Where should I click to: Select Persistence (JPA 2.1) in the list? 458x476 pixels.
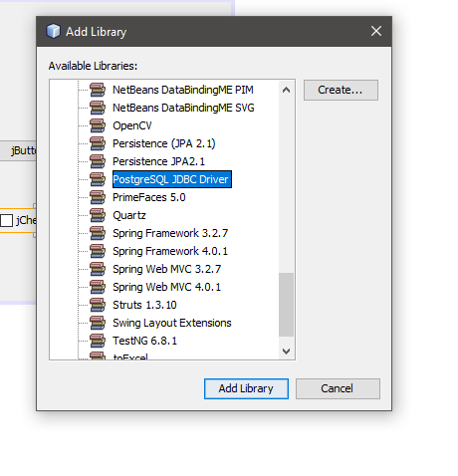[x=164, y=143]
